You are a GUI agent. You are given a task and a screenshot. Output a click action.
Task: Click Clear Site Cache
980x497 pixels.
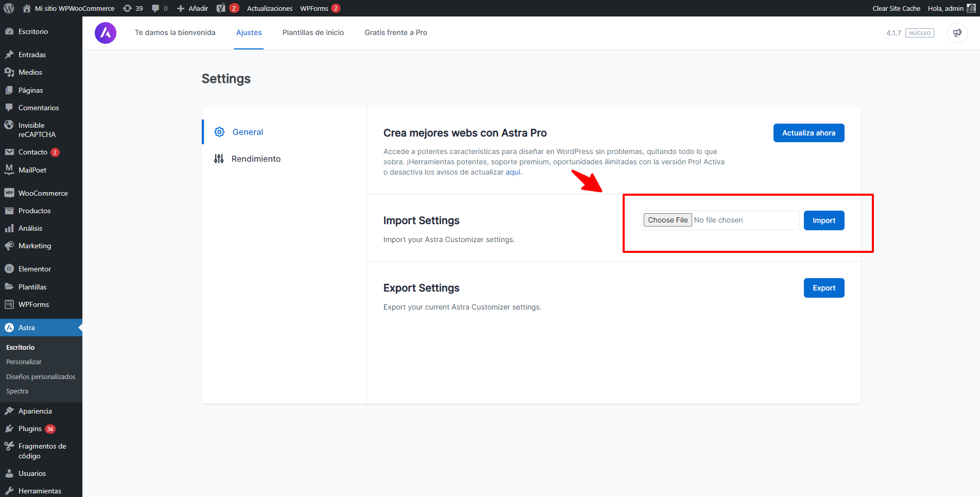tap(896, 8)
